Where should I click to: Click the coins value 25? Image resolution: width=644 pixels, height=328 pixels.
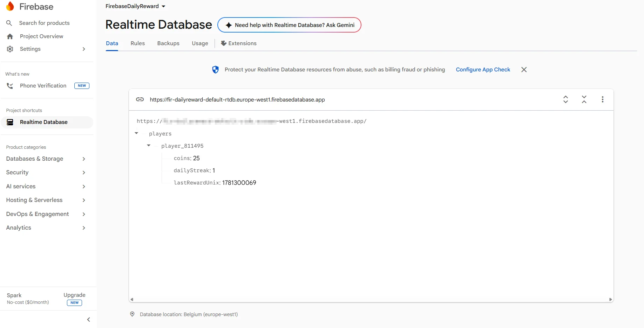tap(196, 158)
